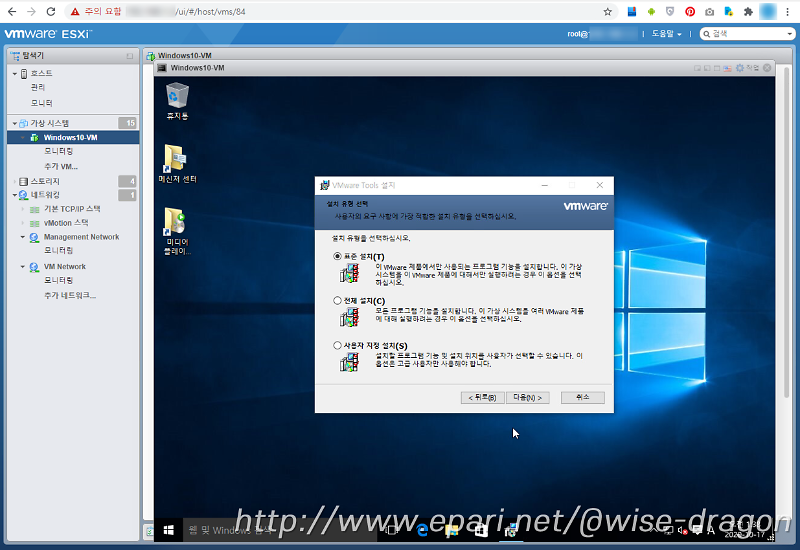The image size is (800, 550).
Task: Click the browser back arrow
Action: [12, 11]
